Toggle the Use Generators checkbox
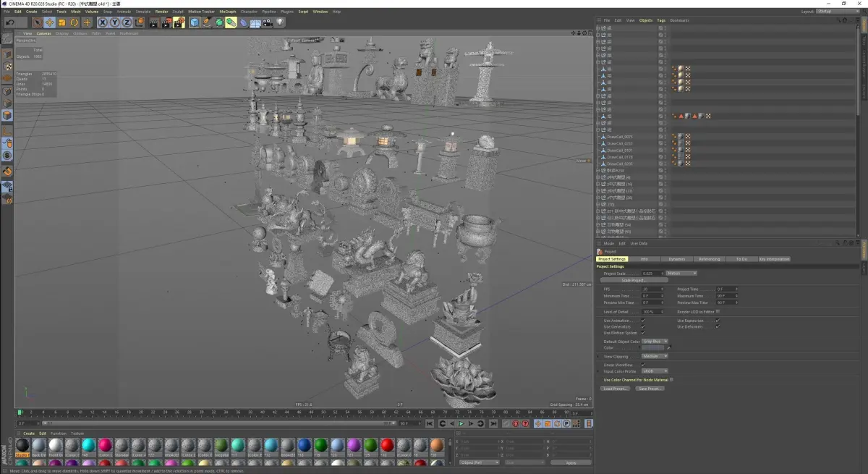The height and width of the screenshot is (474, 868). (643, 326)
